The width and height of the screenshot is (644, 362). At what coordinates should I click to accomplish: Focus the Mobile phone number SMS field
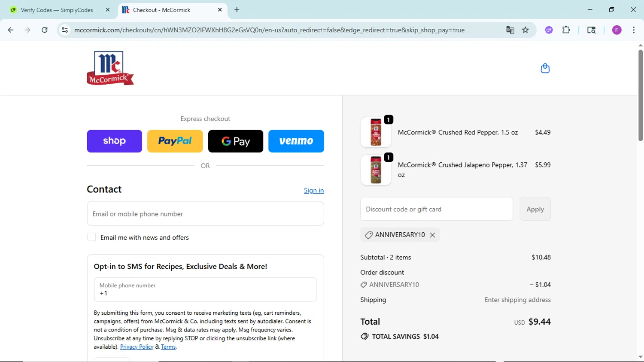[x=205, y=289]
